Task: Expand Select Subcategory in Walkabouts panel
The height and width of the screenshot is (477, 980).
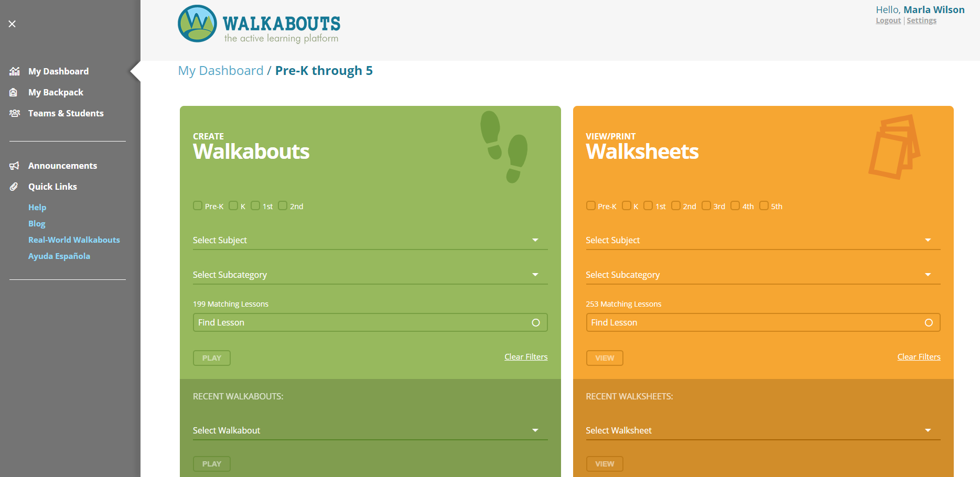Action: point(370,275)
